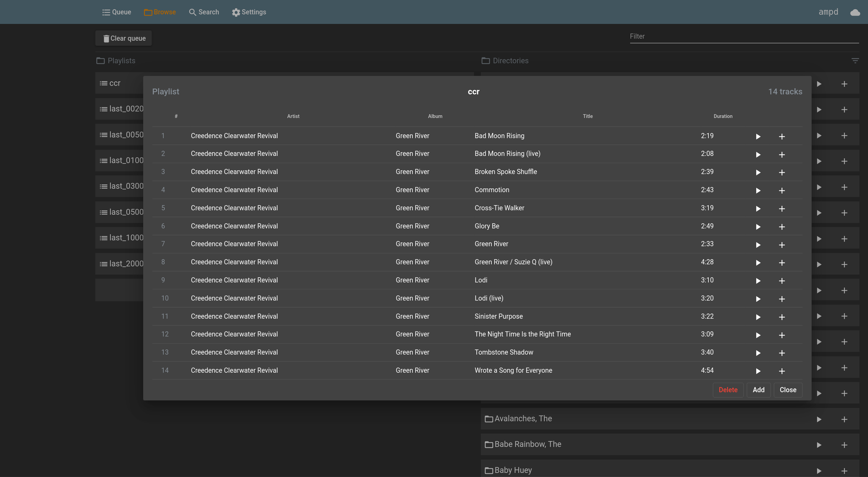Add Lodi (live) to queue

click(x=782, y=299)
